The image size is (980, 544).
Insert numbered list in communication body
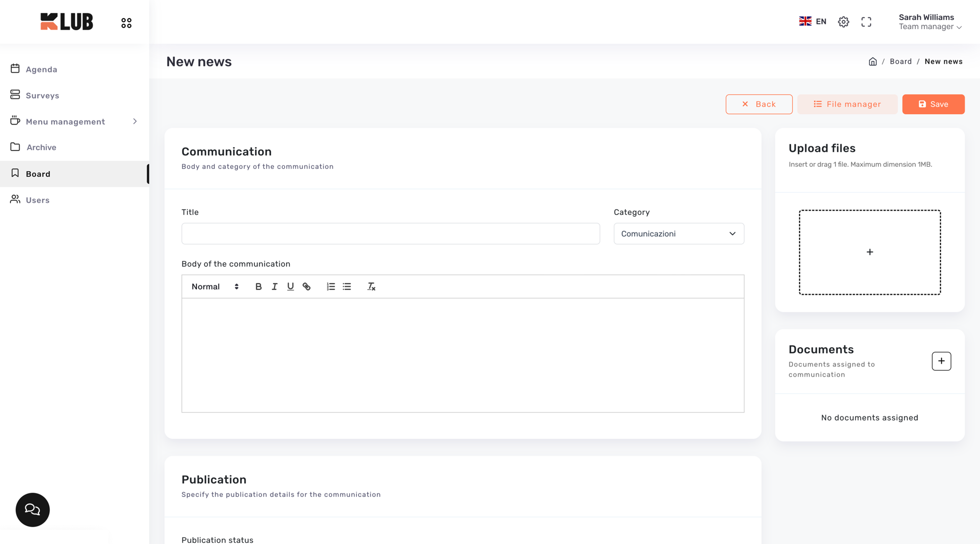coord(331,287)
